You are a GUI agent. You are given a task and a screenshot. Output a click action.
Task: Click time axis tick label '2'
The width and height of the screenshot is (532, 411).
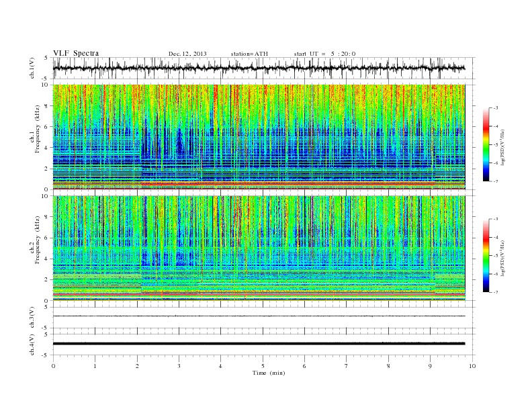pyautogui.click(x=137, y=366)
